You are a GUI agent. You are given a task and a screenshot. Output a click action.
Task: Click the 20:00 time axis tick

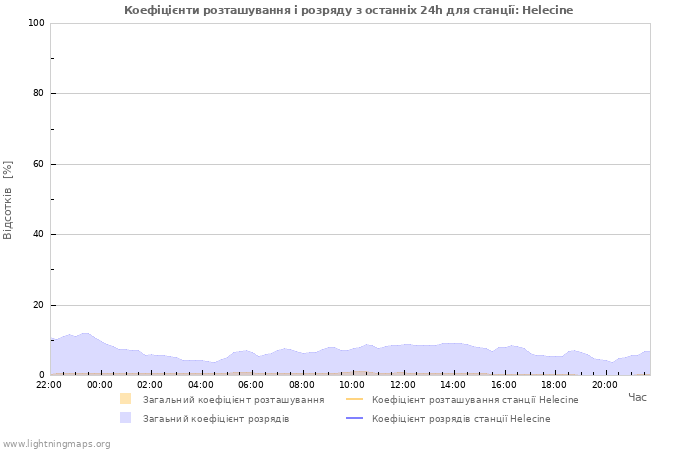pos(605,384)
